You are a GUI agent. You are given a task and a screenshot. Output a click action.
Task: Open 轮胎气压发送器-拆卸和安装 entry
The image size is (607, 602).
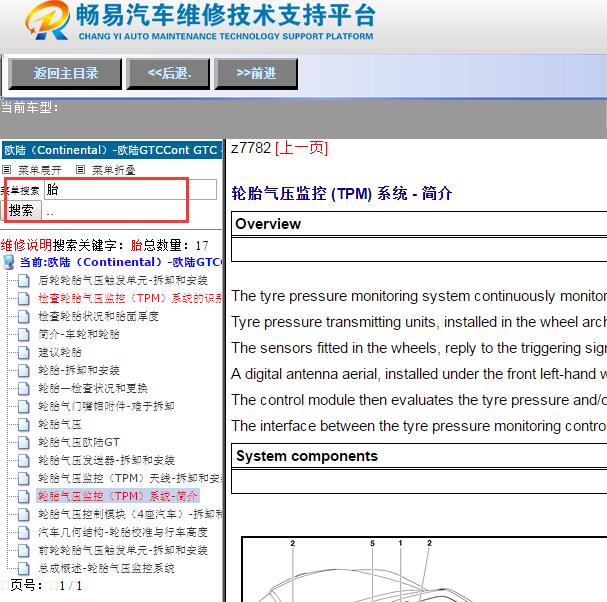click(106, 460)
